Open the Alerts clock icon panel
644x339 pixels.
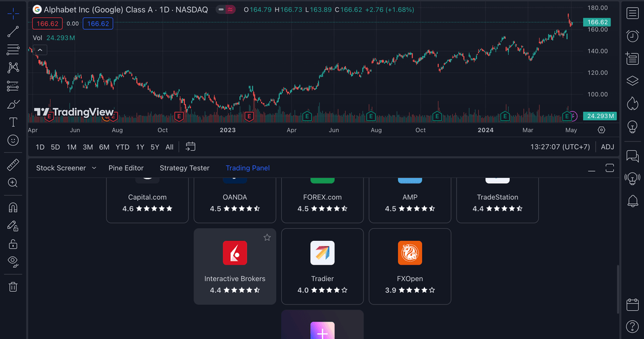(x=632, y=36)
